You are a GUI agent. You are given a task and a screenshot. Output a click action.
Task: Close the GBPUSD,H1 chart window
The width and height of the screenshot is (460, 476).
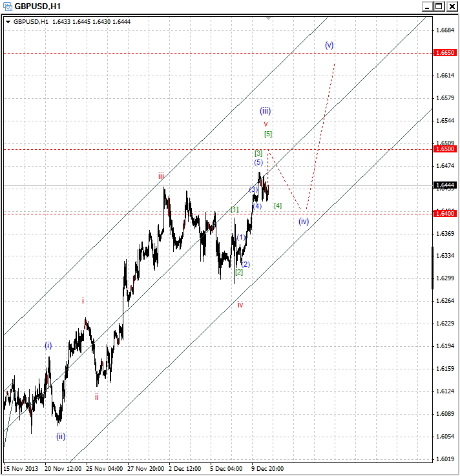click(452, 6)
